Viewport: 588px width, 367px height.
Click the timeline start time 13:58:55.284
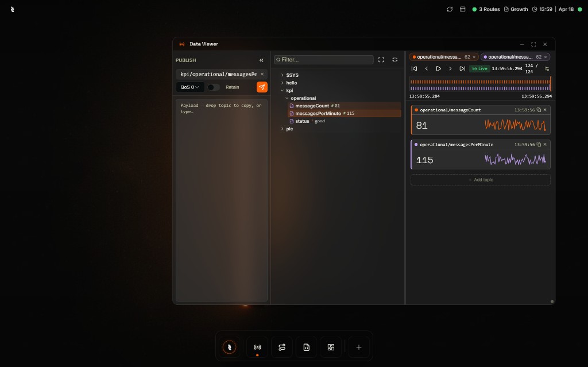(424, 96)
